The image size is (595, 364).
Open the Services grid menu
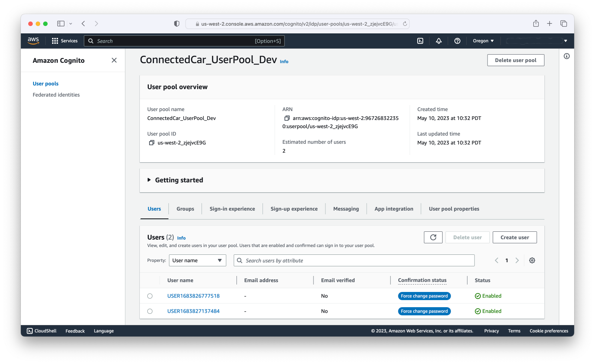tap(65, 41)
